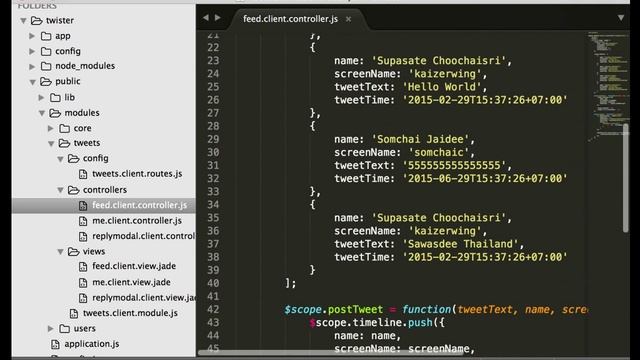
Task: Click file icon of me.client.view.jade
Action: [x=83, y=283]
